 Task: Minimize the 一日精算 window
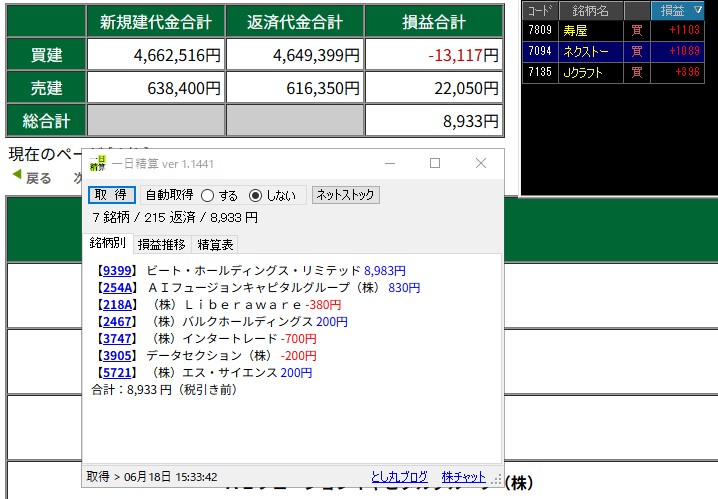(x=389, y=163)
